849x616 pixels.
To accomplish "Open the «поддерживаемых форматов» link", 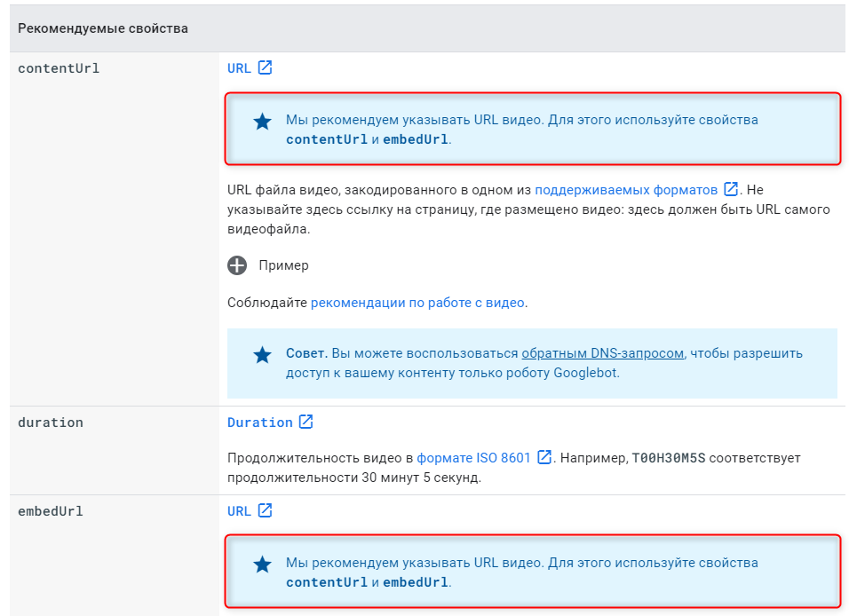I will coord(626,190).
